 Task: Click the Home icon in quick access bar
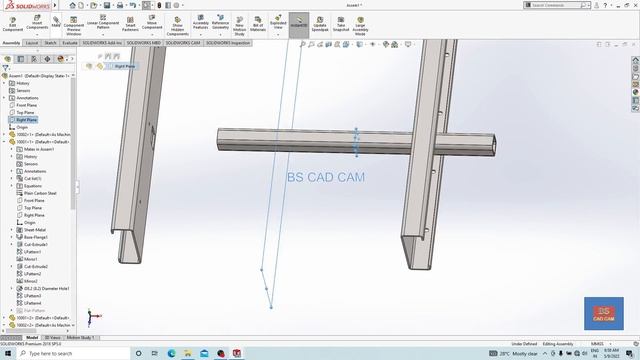click(72, 5)
